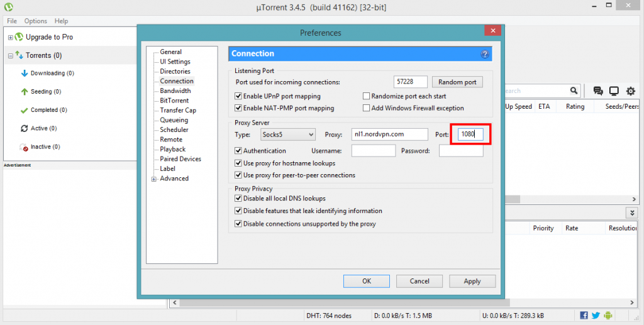Viewport: 644px width, 325px height.
Task: Select Paired Devices in preferences tree
Action: 180,159
